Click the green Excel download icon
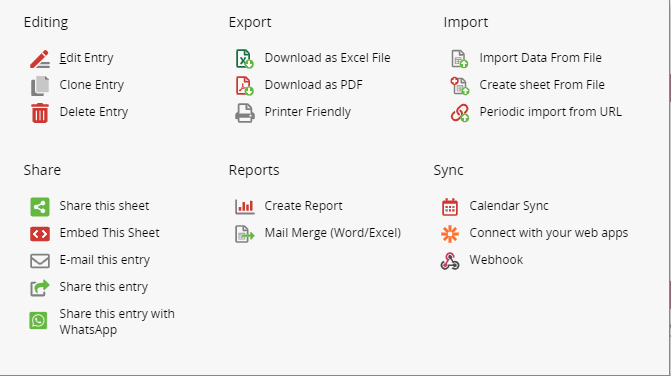Image resolution: width=671 pixels, height=376 pixels. [x=245, y=59]
